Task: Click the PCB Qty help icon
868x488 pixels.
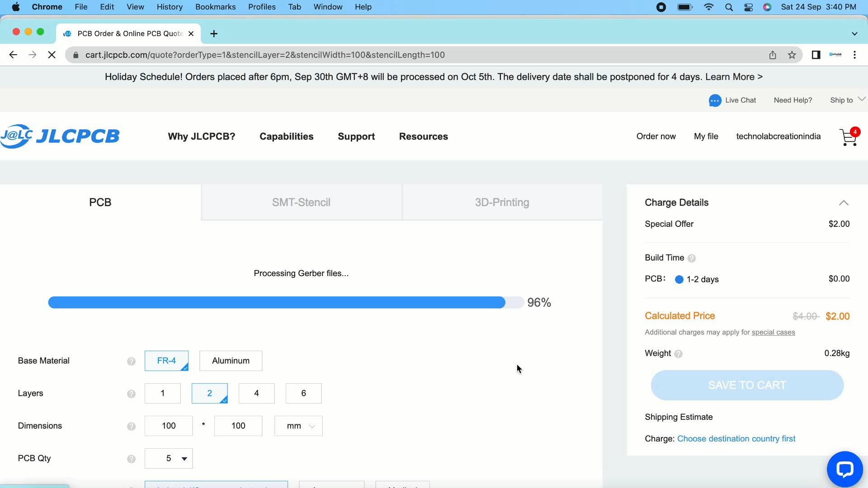Action: tap(131, 459)
